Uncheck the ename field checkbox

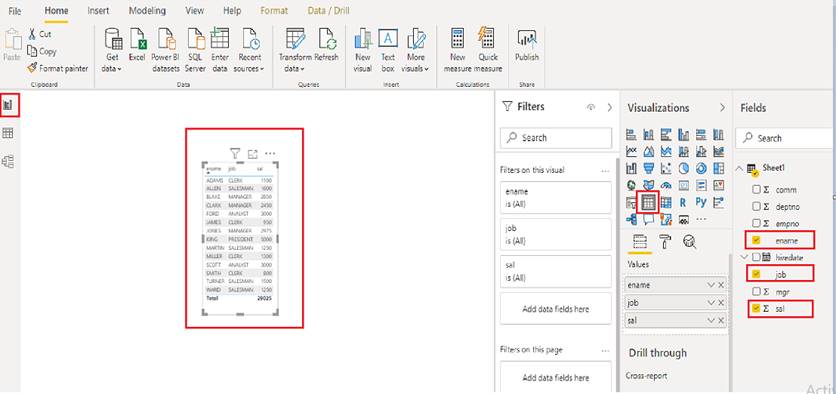(756, 240)
